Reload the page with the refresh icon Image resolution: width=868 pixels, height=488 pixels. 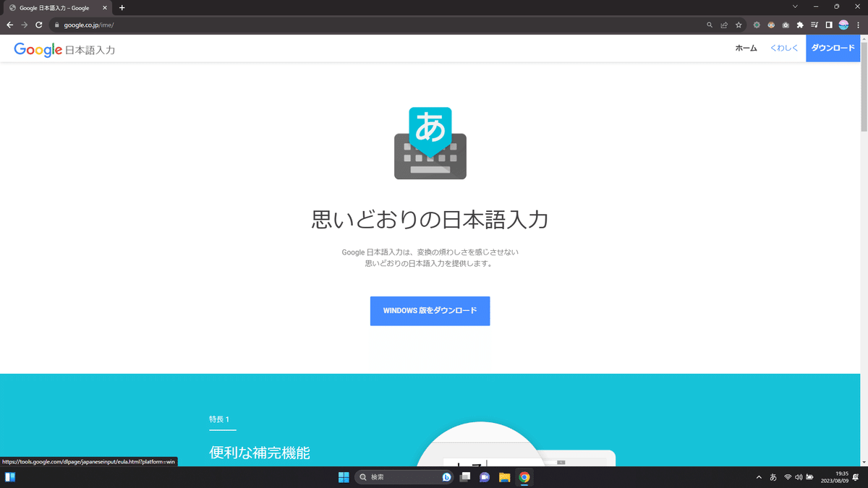pos(39,25)
